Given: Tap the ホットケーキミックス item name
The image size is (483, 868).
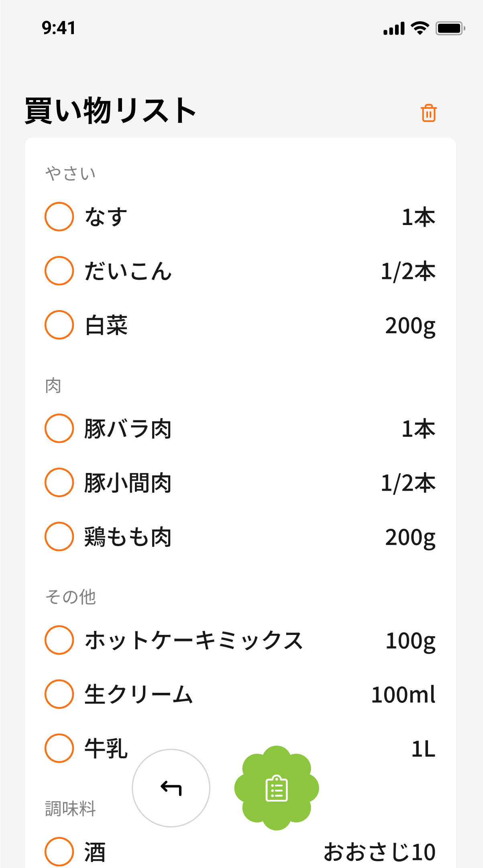Looking at the screenshot, I should (194, 640).
